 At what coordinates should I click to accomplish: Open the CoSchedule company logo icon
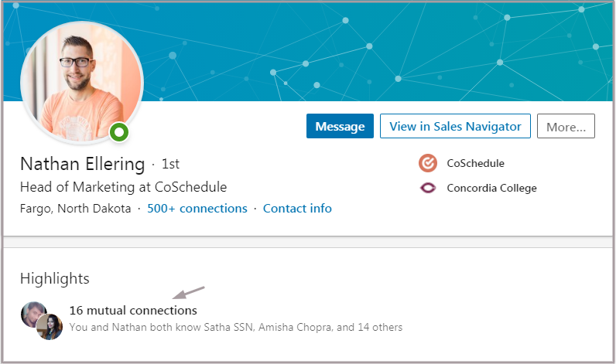pos(428,163)
